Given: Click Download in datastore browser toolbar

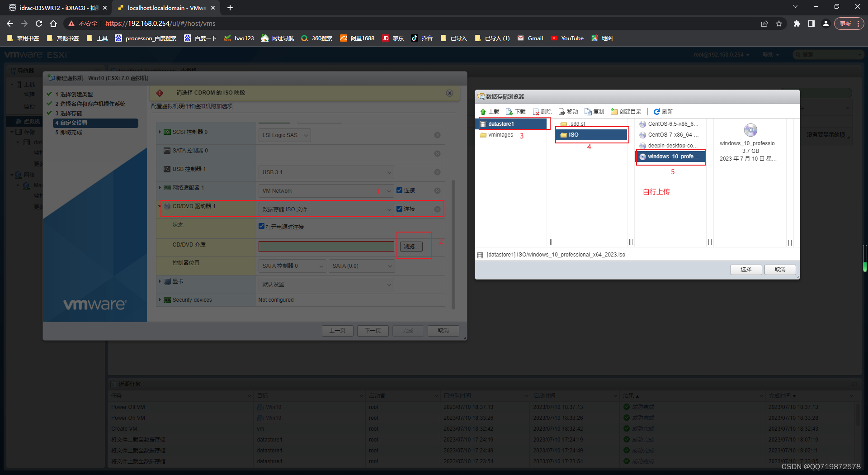Looking at the screenshot, I should tap(516, 111).
